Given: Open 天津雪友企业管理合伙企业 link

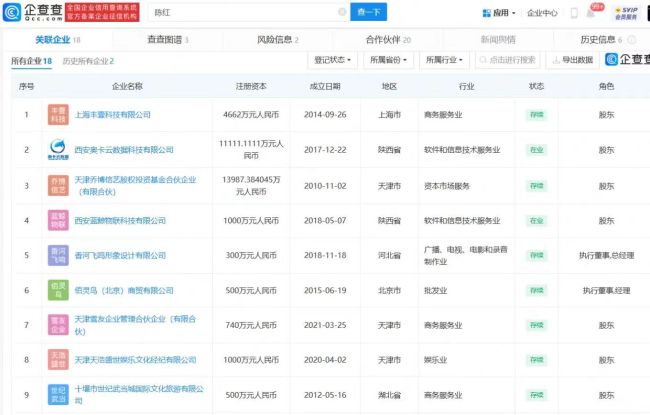Looking at the screenshot, I should (135, 325).
